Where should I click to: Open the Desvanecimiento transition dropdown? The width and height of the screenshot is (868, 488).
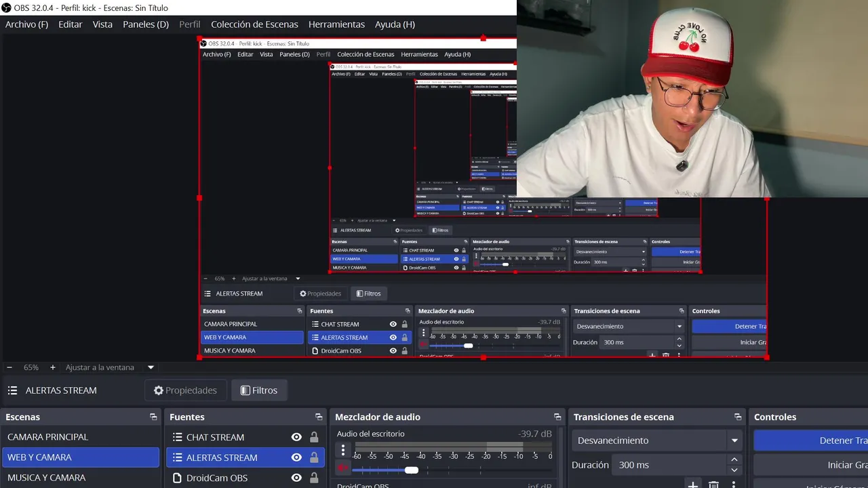[x=656, y=441]
